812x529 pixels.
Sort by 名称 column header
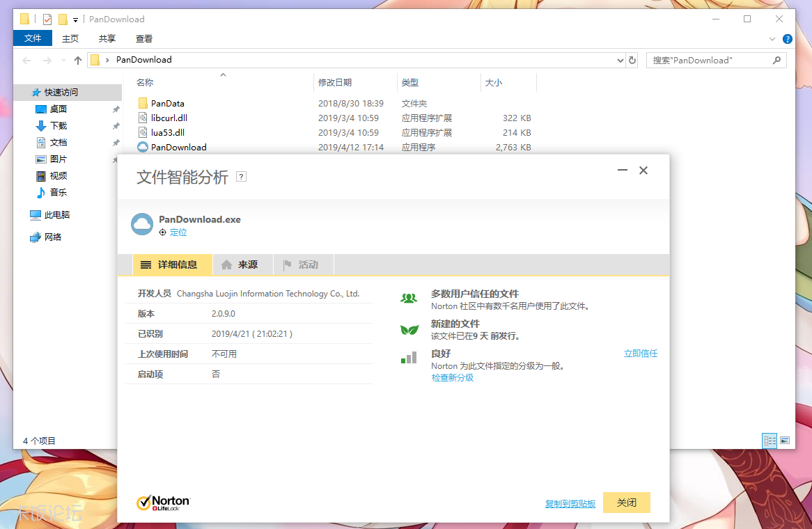point(144,82)
